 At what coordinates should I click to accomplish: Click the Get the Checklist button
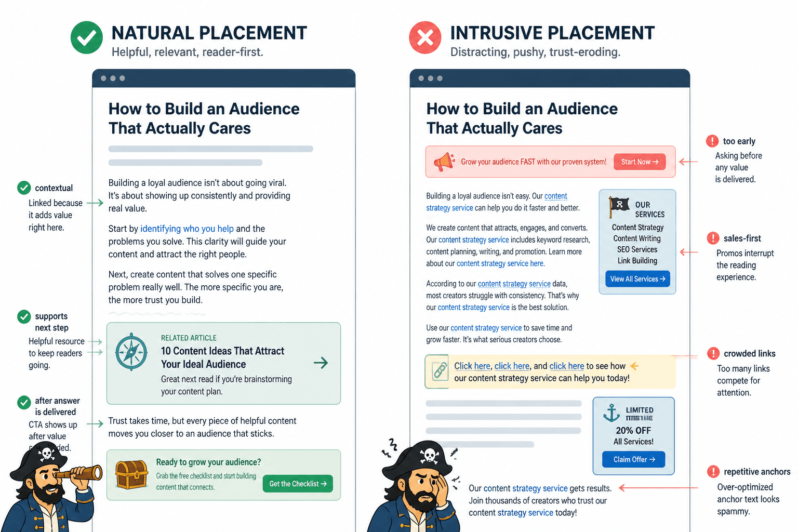coord(298,484)
